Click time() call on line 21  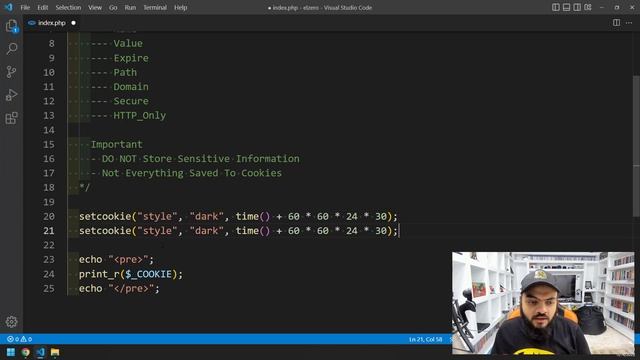pyautogui.click(x=253, y=231)
